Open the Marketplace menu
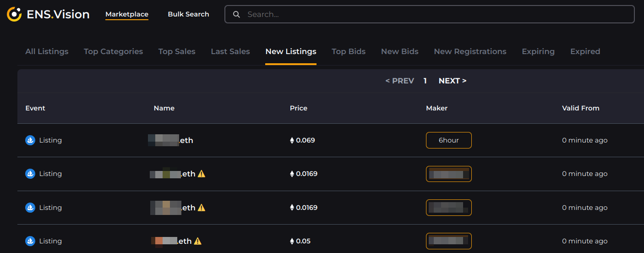 click(x=127, y=14)
